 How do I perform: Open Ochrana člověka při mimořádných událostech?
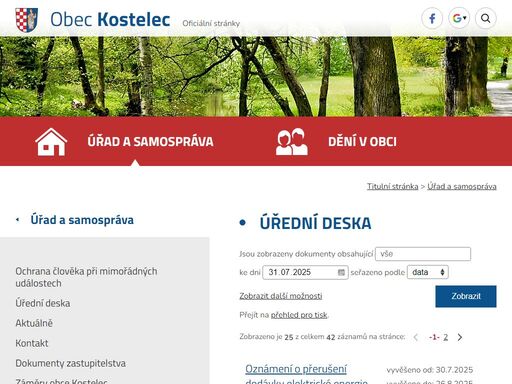tap(86, 277)
